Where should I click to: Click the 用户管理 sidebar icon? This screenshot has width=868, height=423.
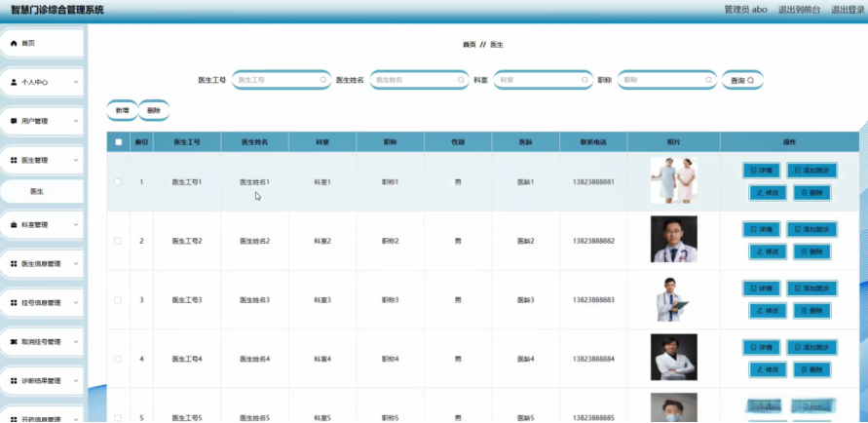(x=14, y=121)
